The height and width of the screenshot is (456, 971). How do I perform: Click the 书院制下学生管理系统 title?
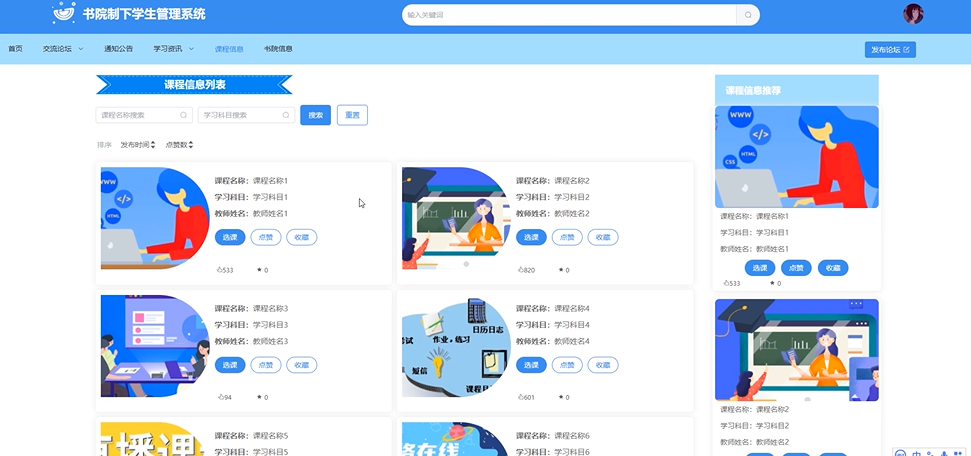click(144, 14)
